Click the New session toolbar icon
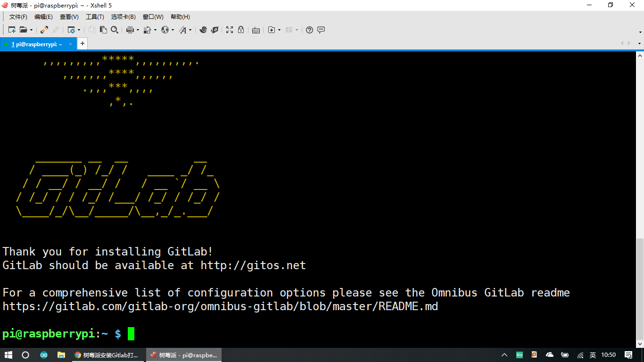 (12, 30)
